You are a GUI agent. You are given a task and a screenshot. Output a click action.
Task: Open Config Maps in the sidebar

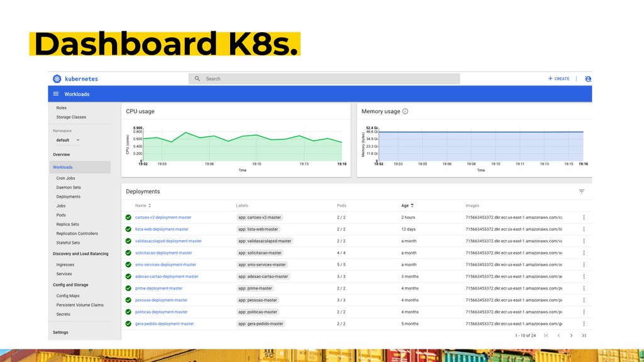[68, 295]
